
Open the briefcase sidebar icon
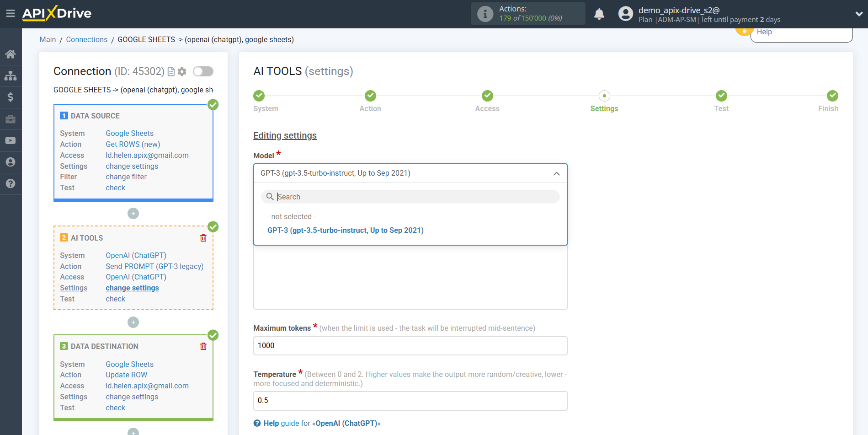pyautogui.click(x=11, y=119)
